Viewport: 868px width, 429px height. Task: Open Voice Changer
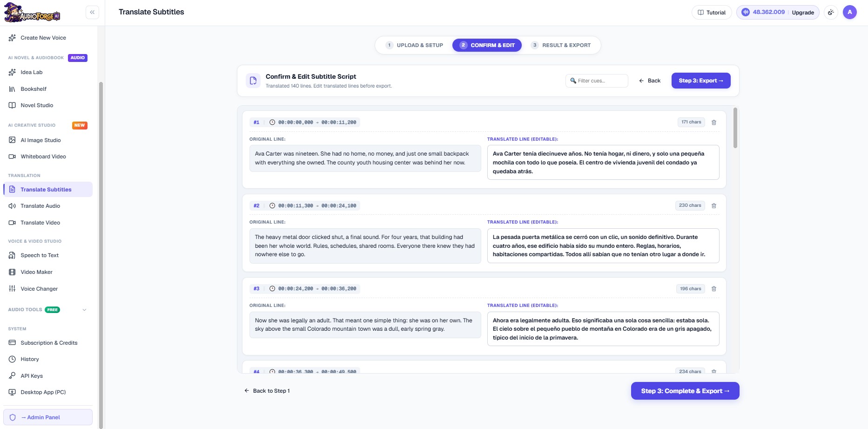(48, 289)
